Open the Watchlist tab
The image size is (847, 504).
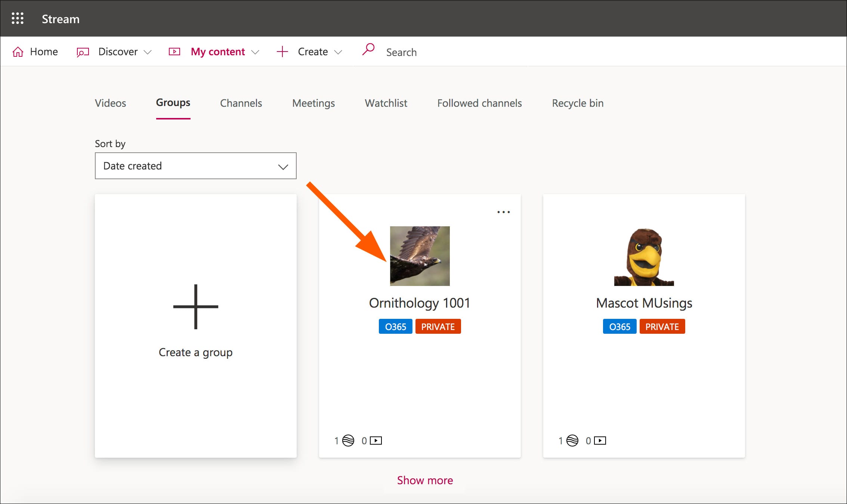[x=386, y=103]
